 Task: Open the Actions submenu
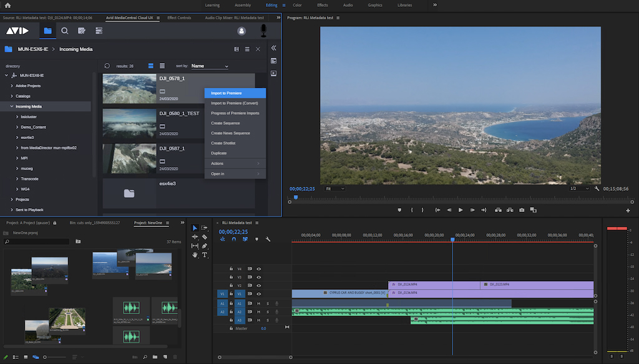235,164
